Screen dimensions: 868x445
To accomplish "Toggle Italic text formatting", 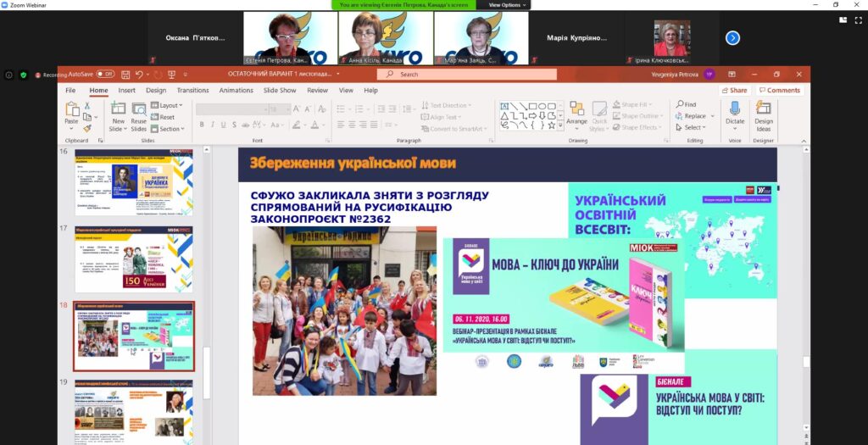I will (213, 125).
